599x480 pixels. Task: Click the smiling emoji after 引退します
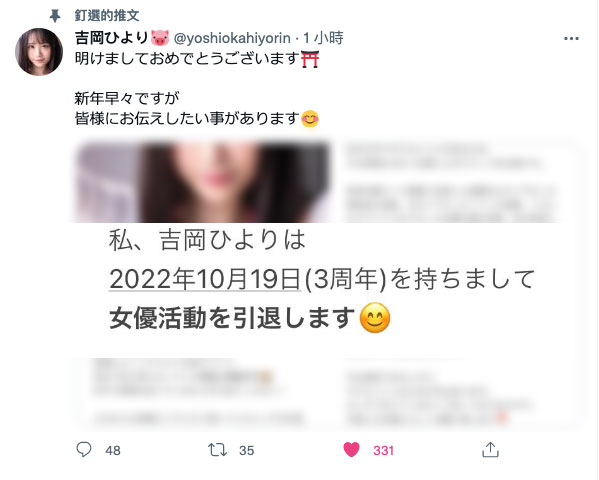click(x=375, y=318)
